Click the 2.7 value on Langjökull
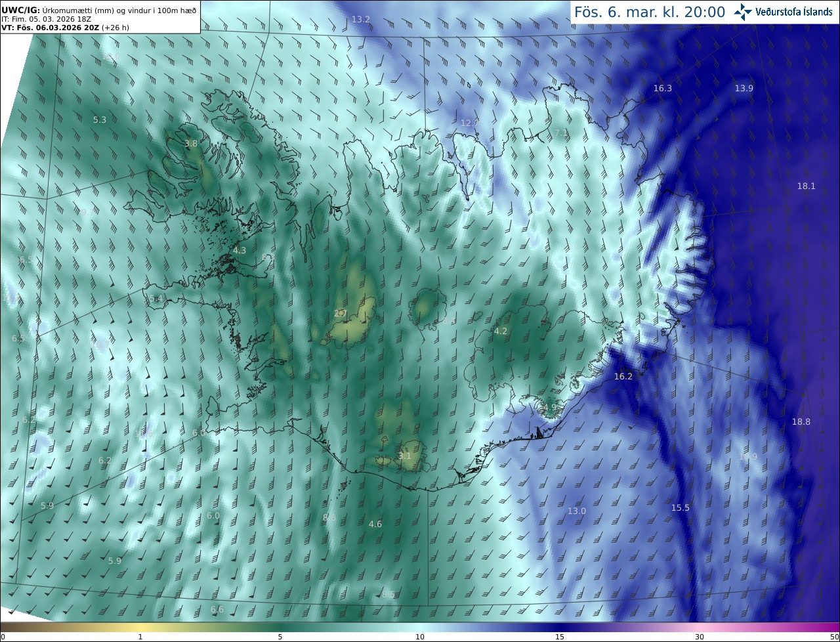840x642 pixels. point(340,313)
